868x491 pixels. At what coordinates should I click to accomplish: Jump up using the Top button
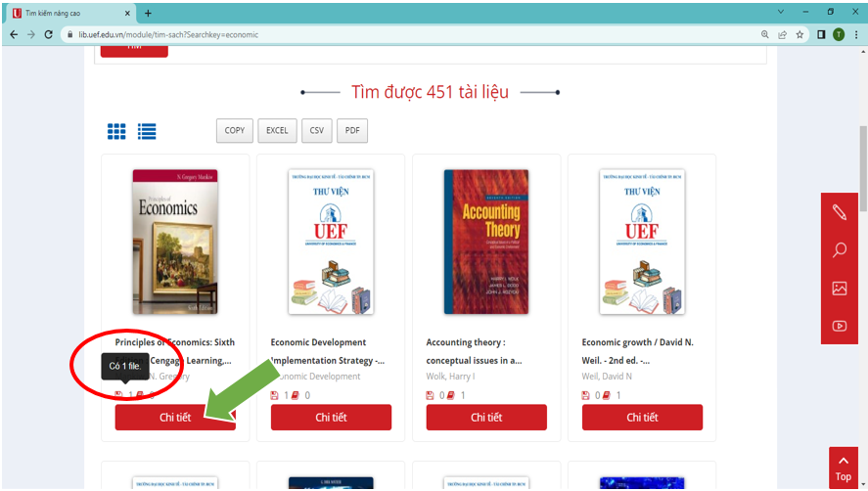(844, 469)
